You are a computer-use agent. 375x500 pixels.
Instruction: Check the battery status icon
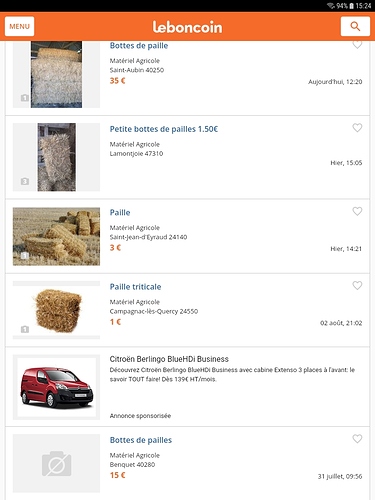[x=351, y=6]
